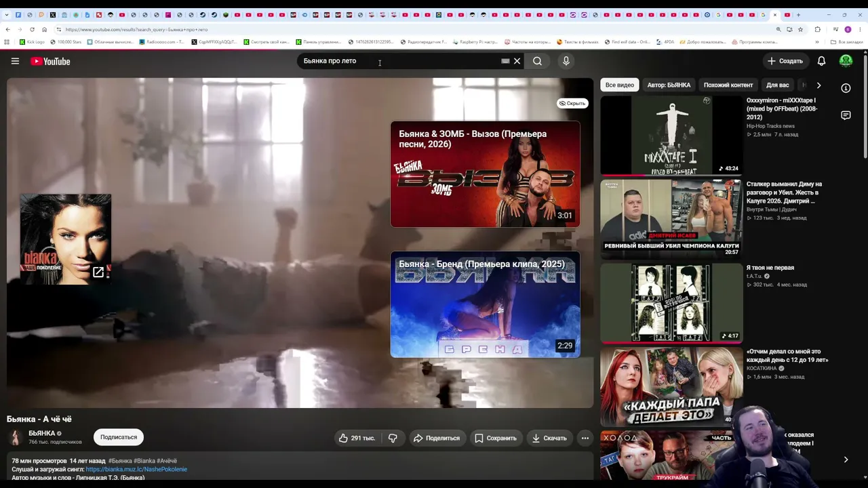Select the Для вас chip
868x488 pixels.
coord(777,85)
